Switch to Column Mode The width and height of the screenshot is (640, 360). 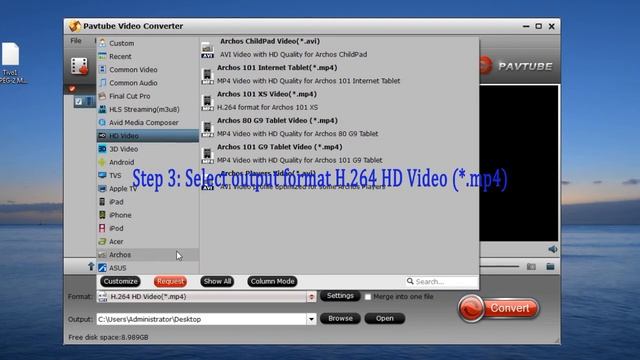[272, 281]
